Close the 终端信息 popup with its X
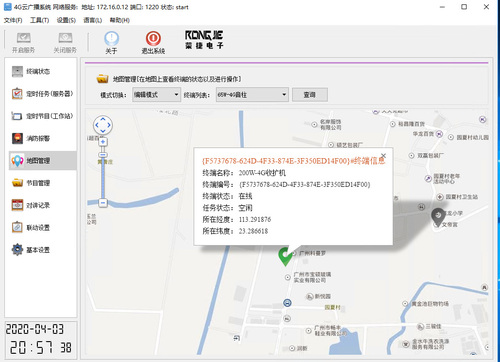Viewport: 500px width, 362px height. point(383,156)
